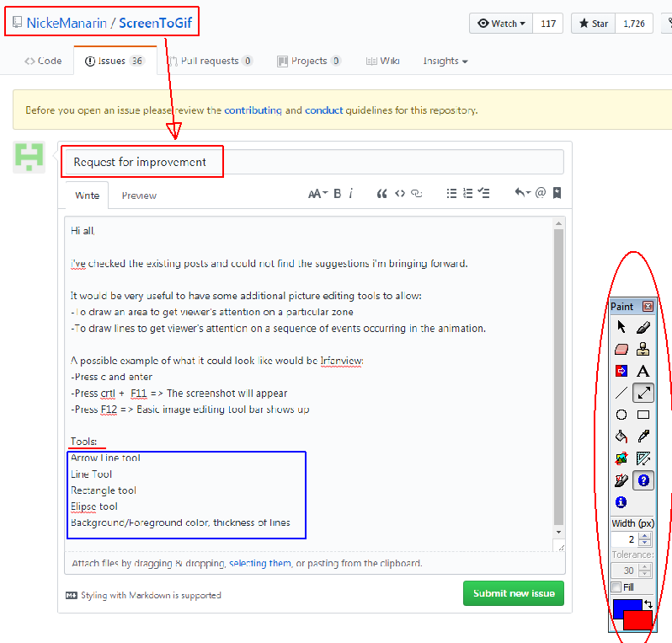Click Submit new issue button
672x643 pixels.
[x=514, y=593]
